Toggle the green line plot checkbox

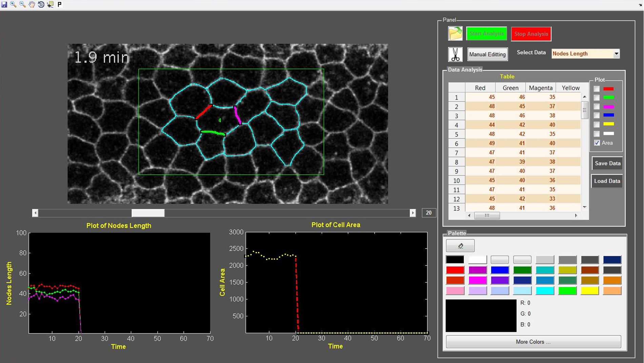click(597, 98)
